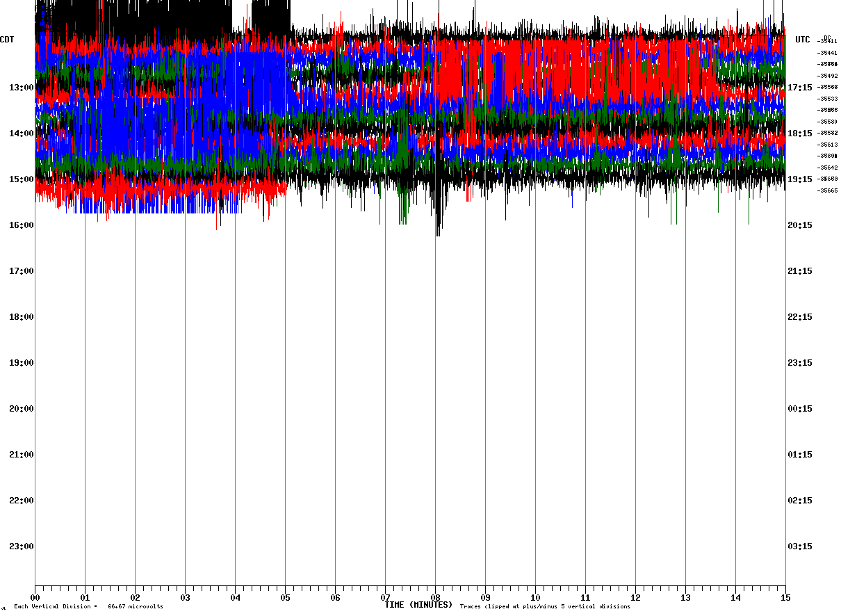Select the 15 minute axis marker
841x616 pixels.
coord(785,598)
